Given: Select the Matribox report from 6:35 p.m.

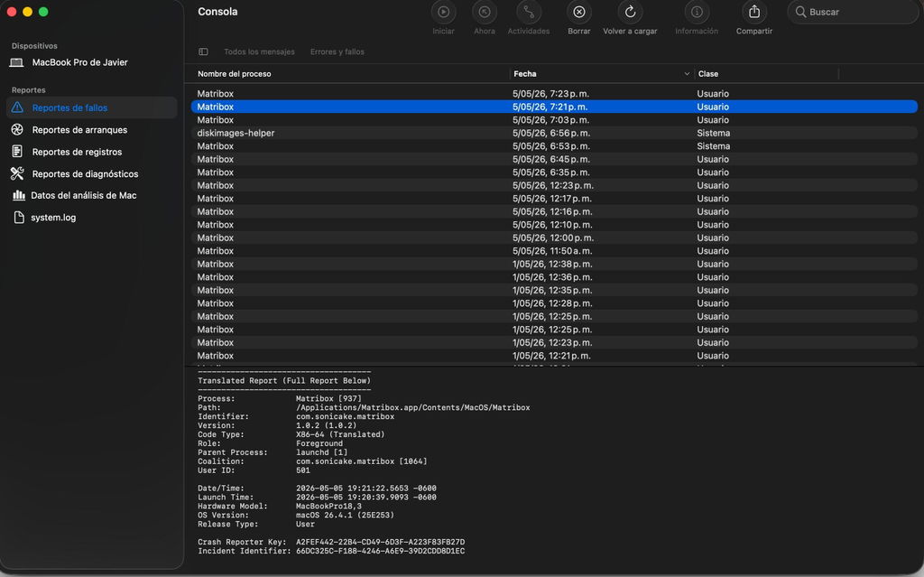Looking at the screenshot, I should click(x=554, y=172).
